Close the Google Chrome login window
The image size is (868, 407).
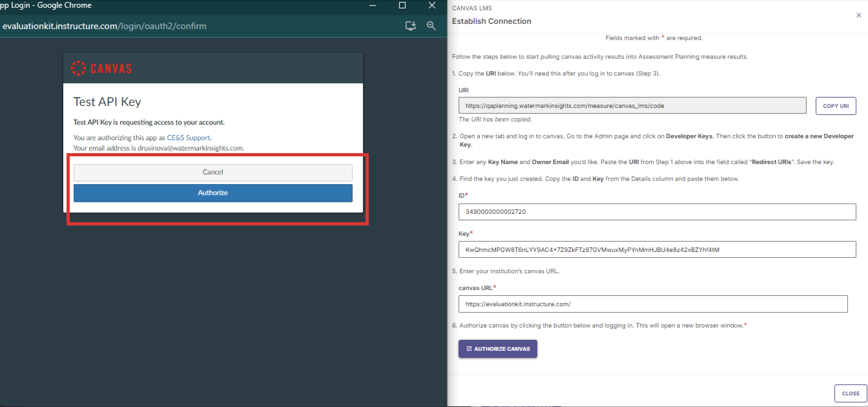point(432,5)
